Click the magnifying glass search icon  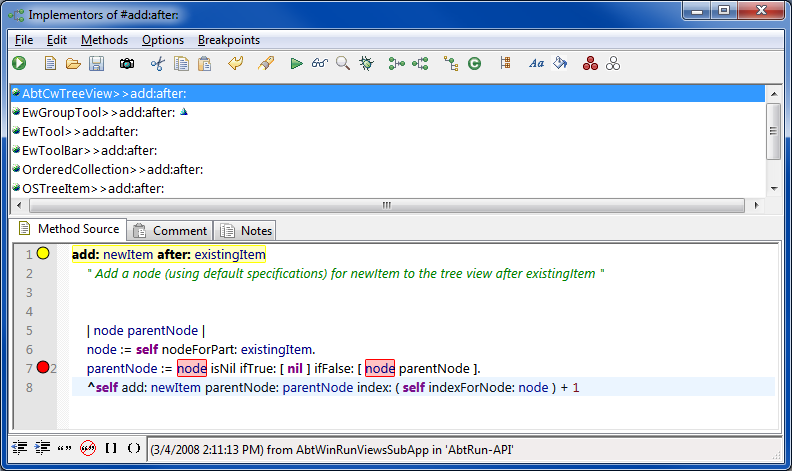[x=343, y=64]
